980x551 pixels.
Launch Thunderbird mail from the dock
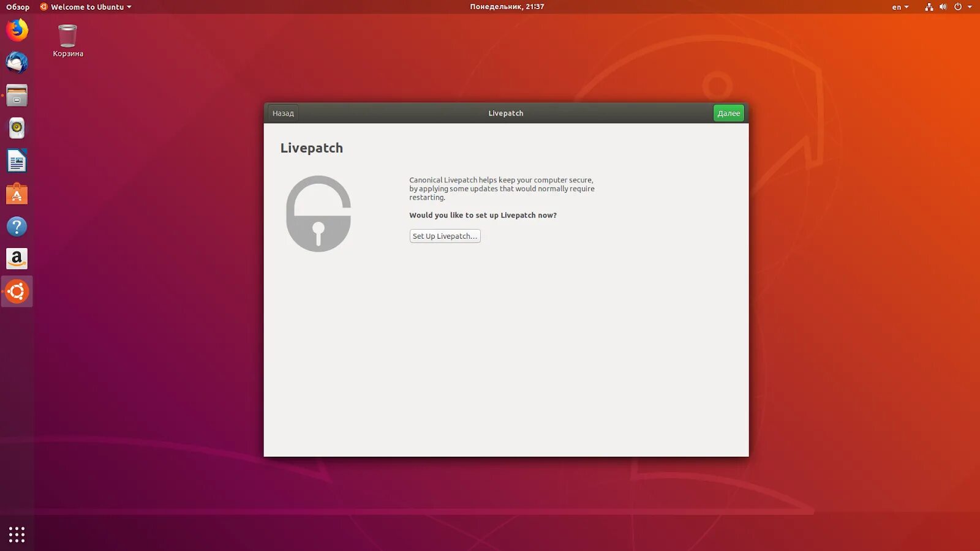point(17,62)
